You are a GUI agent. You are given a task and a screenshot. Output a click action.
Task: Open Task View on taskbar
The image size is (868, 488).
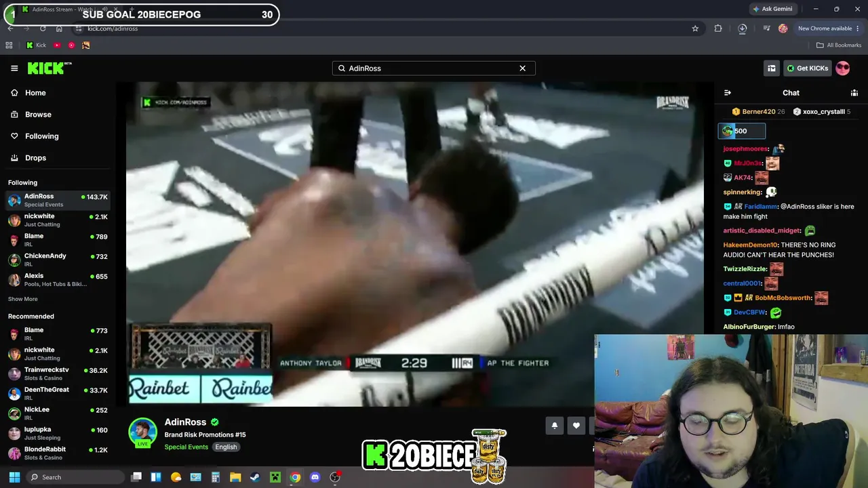pos(136,477)
